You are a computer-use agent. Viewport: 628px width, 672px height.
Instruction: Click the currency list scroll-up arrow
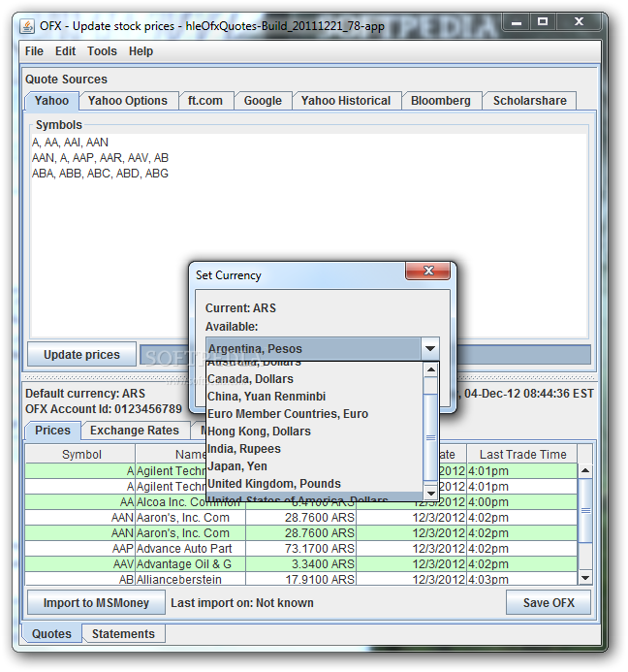coord(431,369)
